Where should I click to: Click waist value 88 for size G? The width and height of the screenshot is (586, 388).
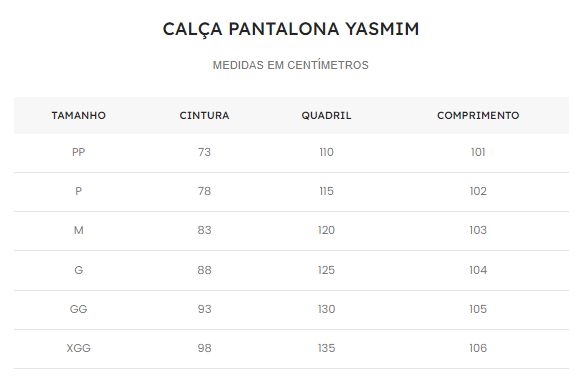pos(204,270)
